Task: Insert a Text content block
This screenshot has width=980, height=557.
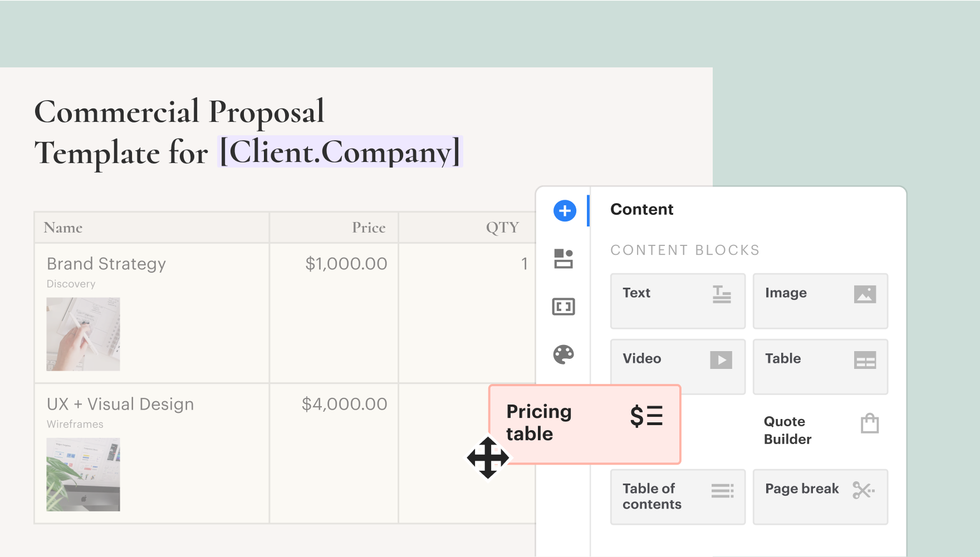Action: tap(677, 301)
